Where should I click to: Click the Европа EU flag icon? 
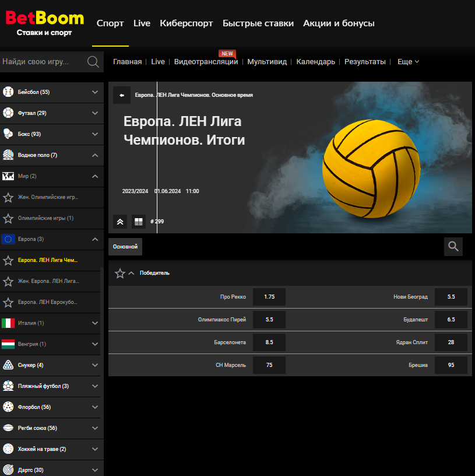coord(8,239)
